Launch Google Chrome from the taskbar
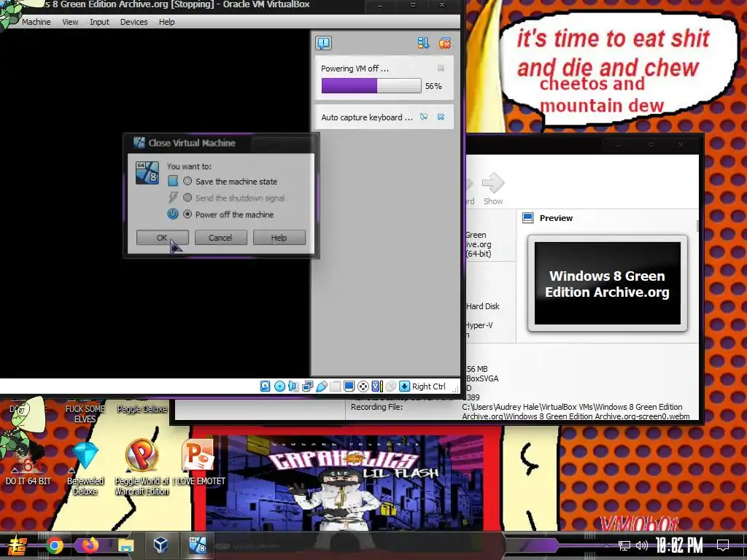Viewport: 747px width, 560px height. pos(55,545)
